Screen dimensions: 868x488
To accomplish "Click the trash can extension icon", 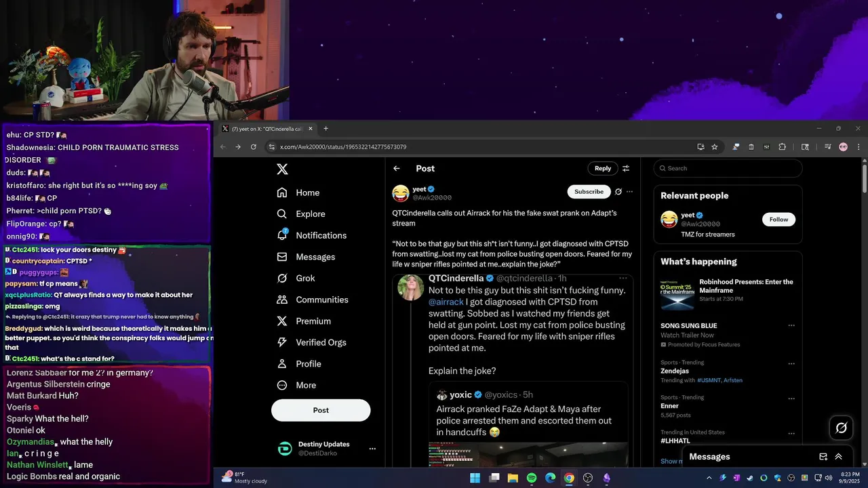I will [x=751, y=147].
